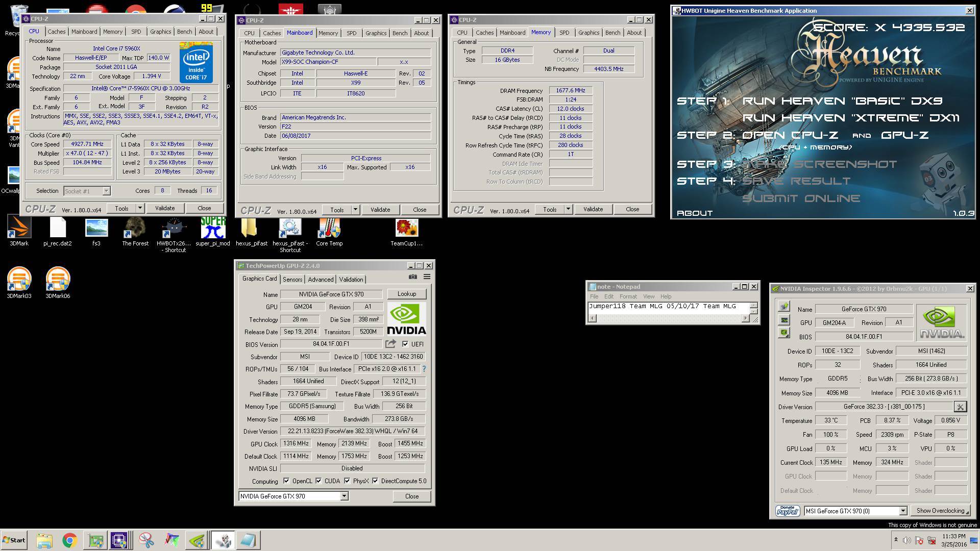Click ABOUT in the Heaven Benchmark app
980x551 pixels.
695,213
